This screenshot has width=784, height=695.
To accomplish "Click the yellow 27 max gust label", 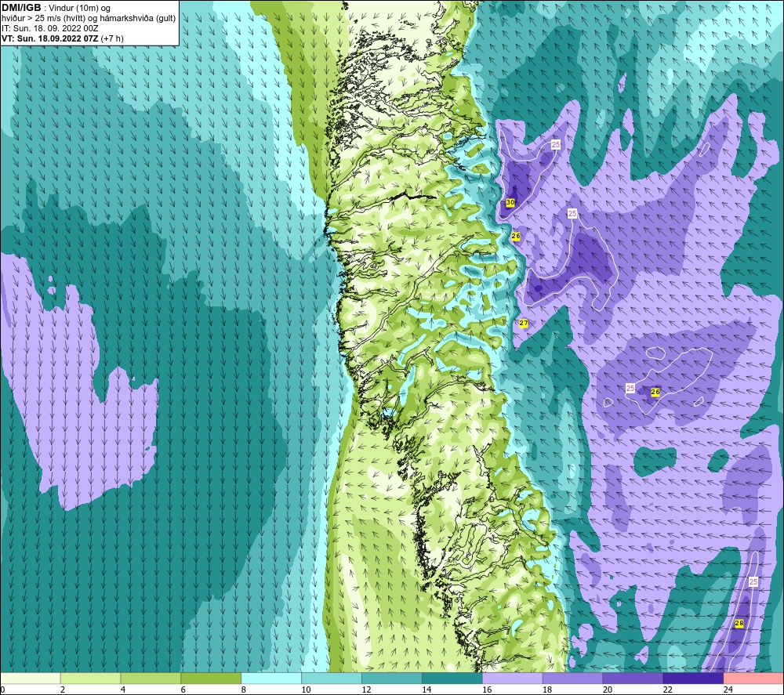I will (x=524, y=324).
